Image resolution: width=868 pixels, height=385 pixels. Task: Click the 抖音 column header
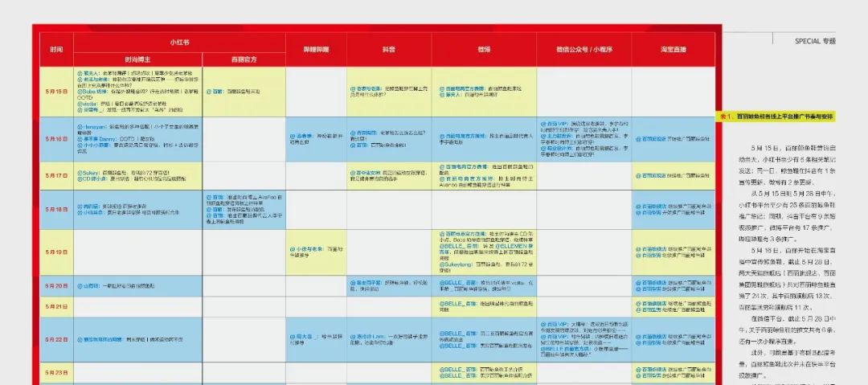click(389, 49)
